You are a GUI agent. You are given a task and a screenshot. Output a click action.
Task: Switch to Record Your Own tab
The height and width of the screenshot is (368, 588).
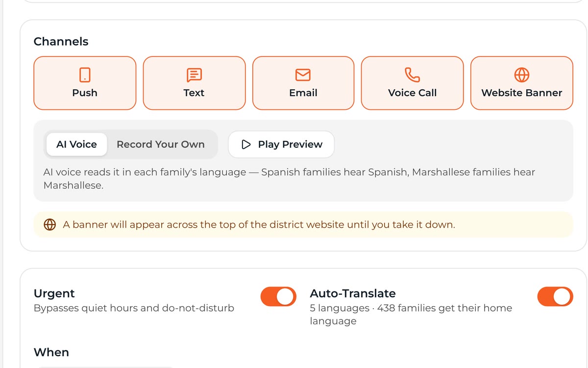point(161,144)
